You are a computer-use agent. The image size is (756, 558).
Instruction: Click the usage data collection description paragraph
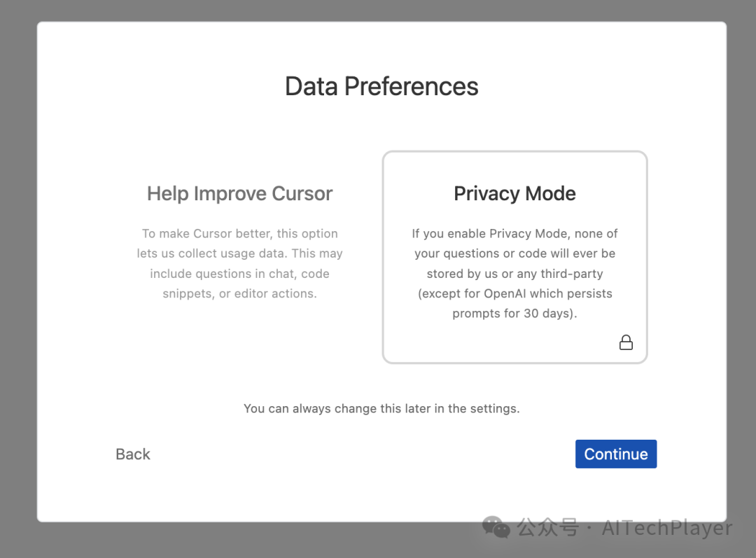239,263
